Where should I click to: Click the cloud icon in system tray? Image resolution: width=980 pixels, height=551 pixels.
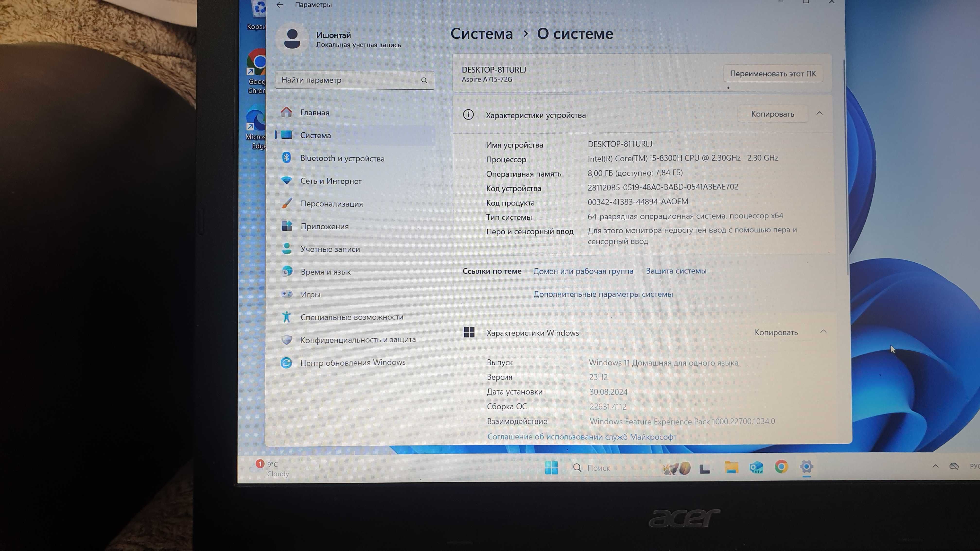coord(954,466)
